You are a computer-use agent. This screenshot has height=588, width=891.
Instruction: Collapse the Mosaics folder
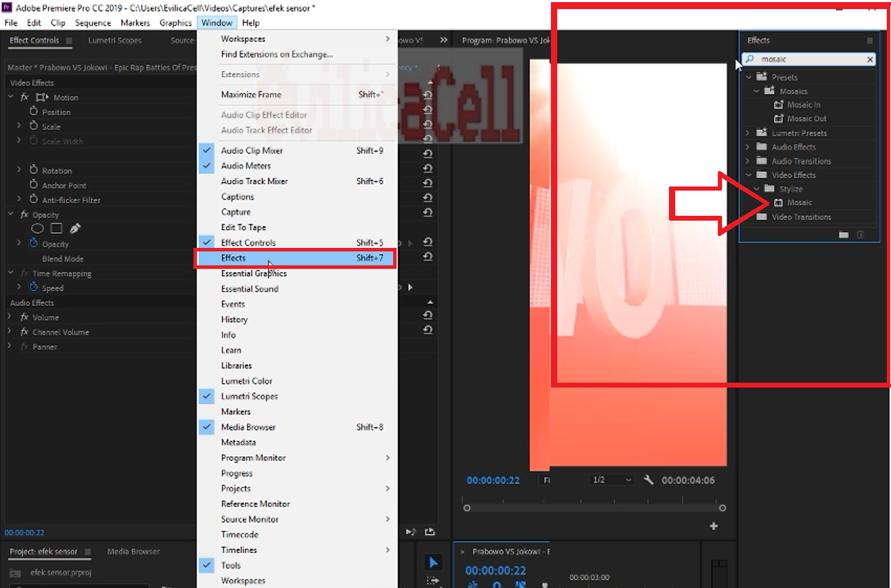pos(756,91)
